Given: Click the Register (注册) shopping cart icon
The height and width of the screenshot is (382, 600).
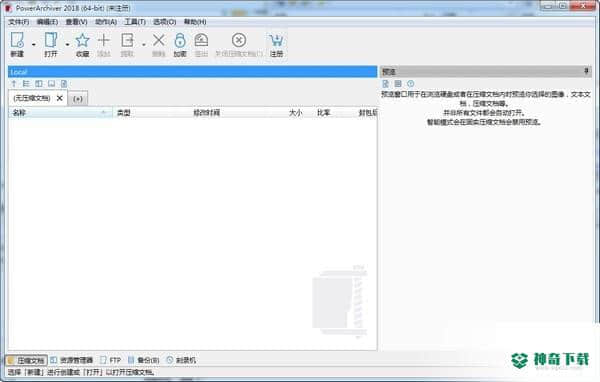Looking at the screenshot, I should 276,40.
